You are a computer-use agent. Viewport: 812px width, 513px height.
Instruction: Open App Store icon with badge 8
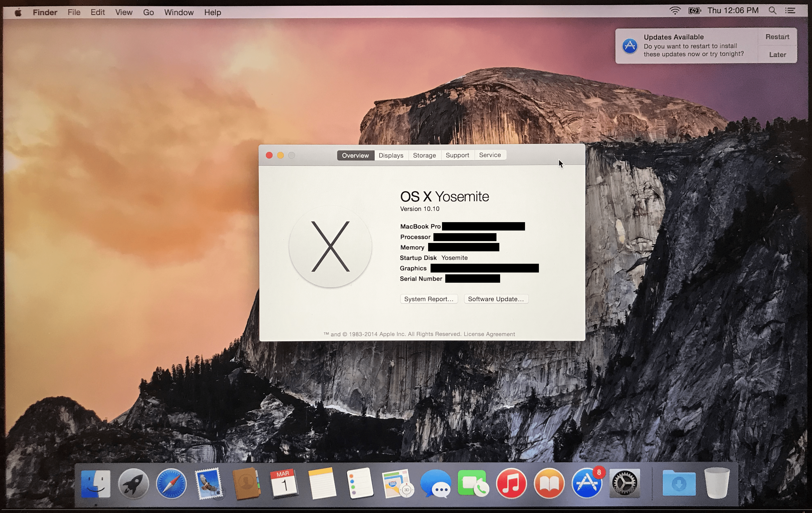[587, 483]
